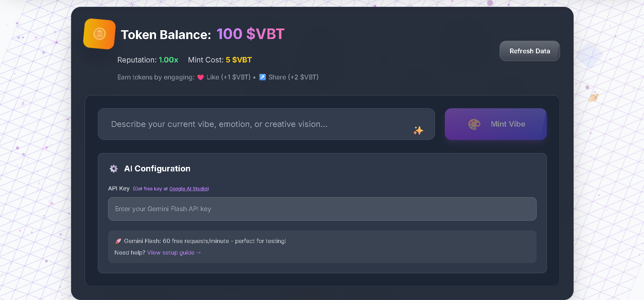Focus the Gemini Flash API key field
Image resolution: width=644 pixels, height=300 pixels.
coord(322,209)
